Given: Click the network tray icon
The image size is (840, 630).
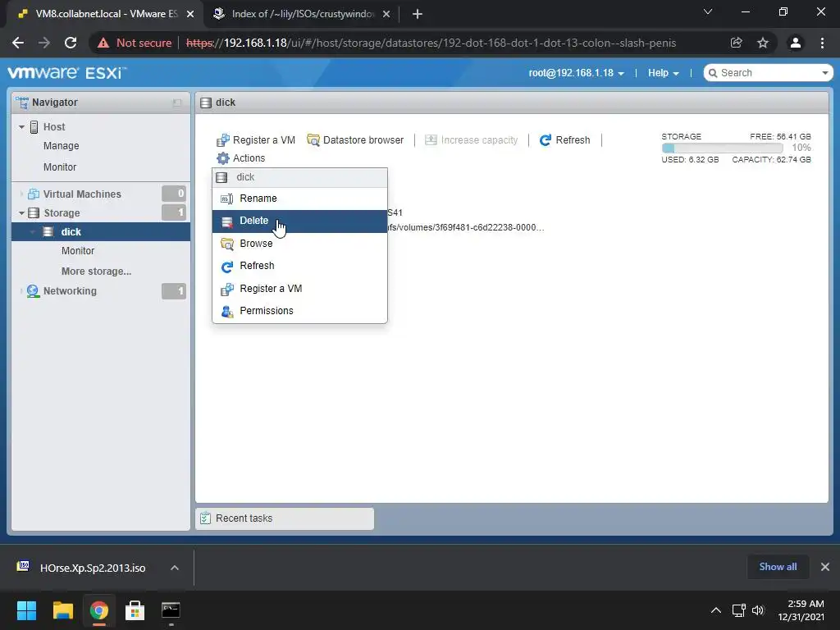Looking at the screenshot, I should pos(739,610).
